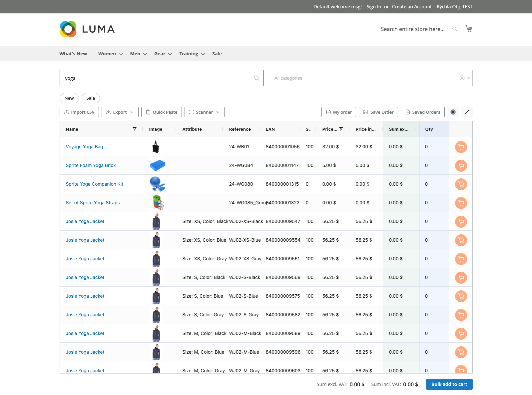The width and height of the screenshot is (532, 395).
Task: Add Sprite Foam Yoga Brick to cart
Action: pyautogui.click(x=461, y=165)
